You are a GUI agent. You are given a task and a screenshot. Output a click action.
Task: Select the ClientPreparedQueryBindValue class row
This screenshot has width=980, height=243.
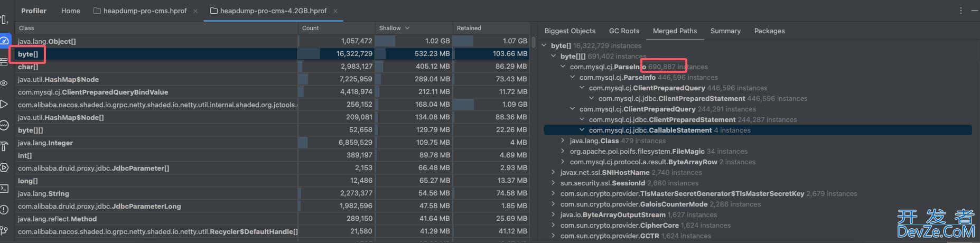tap(272, 91)
